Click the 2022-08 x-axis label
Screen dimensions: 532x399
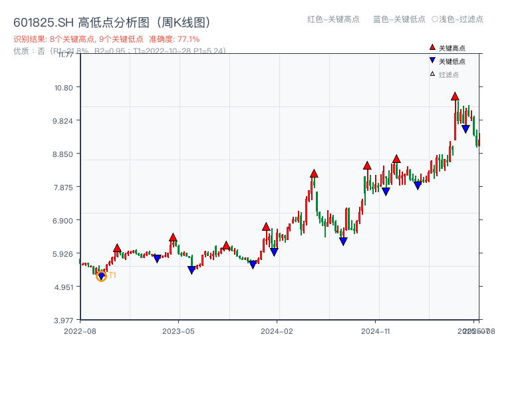[80, 331]
